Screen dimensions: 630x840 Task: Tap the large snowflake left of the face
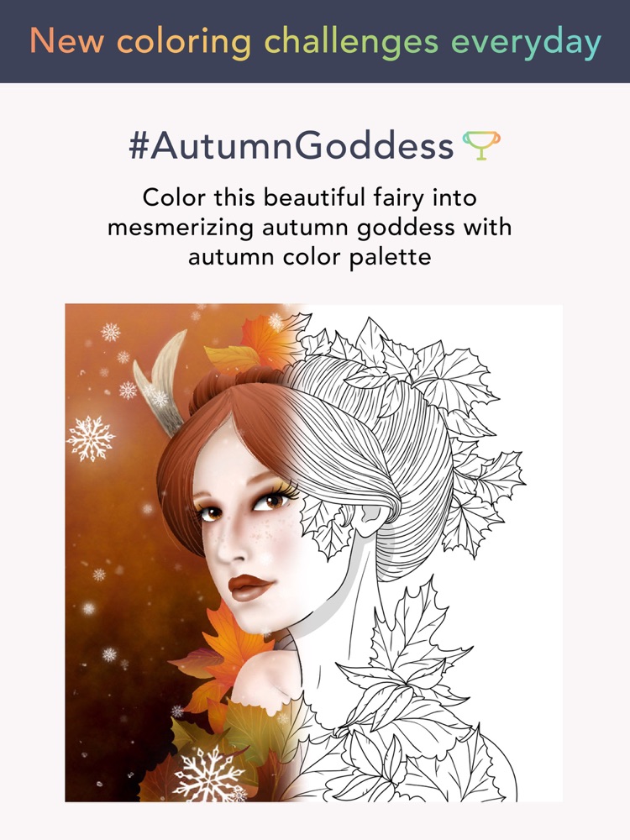(x=91, y=438)
